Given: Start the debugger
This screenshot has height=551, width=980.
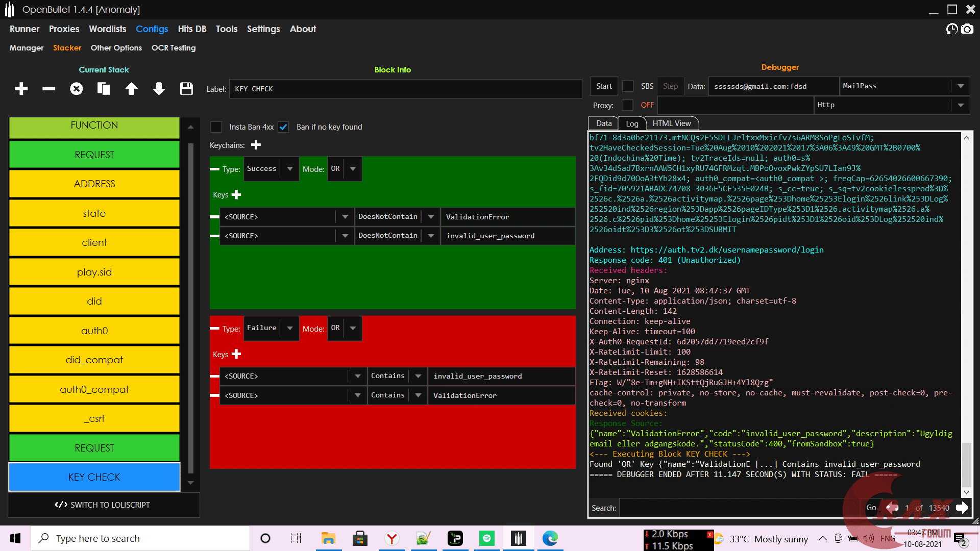Looking at the screenshot, I should (x=603, y=86).
